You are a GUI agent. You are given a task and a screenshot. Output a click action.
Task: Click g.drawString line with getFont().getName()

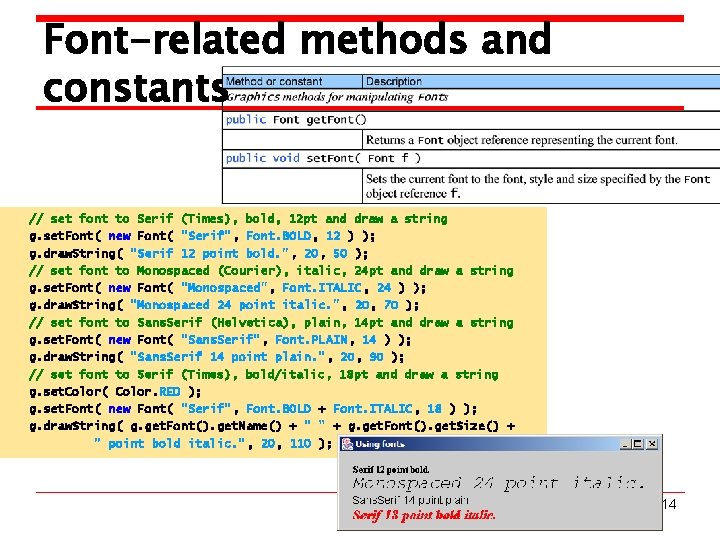[272, 426]
